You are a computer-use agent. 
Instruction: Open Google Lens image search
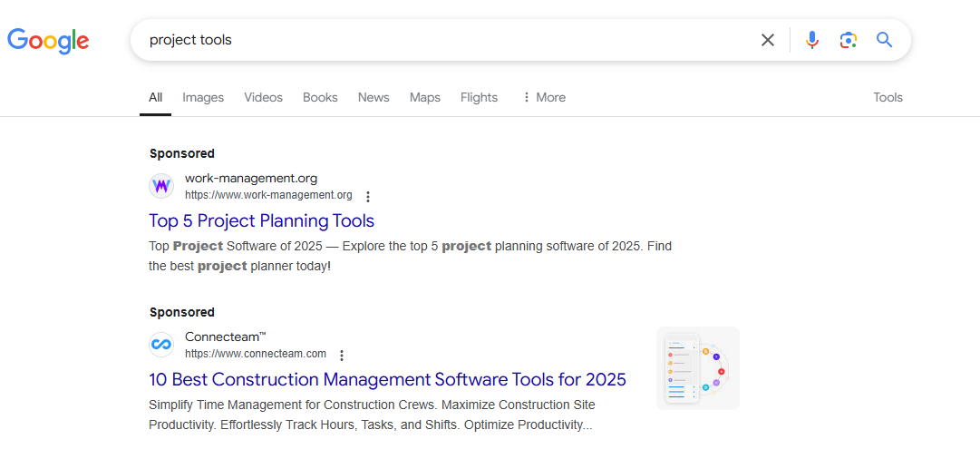pos(848,40)
